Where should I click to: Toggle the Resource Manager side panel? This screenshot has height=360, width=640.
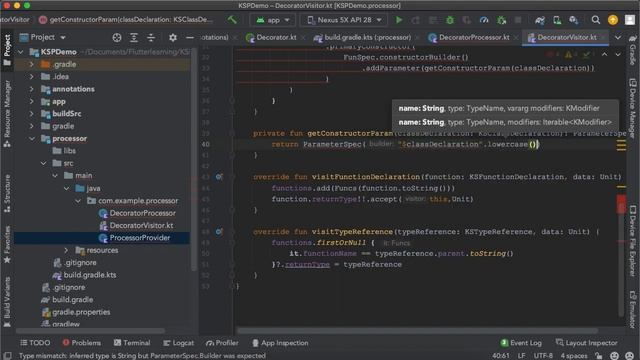click(x=7, y=113)
